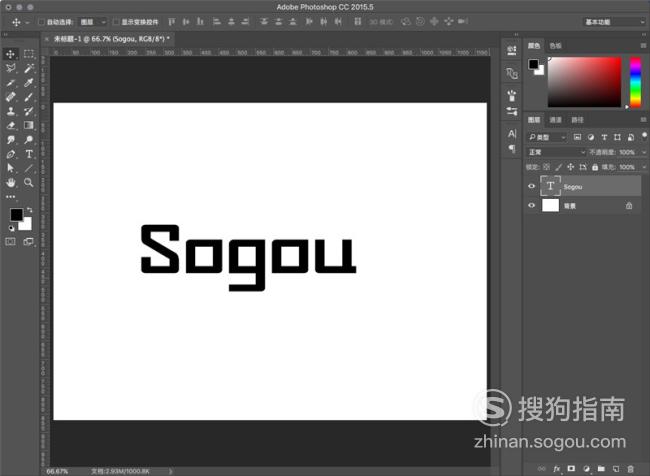Open the Paragraph panel icon
The image size is (650, 476).
pos(512,148)
